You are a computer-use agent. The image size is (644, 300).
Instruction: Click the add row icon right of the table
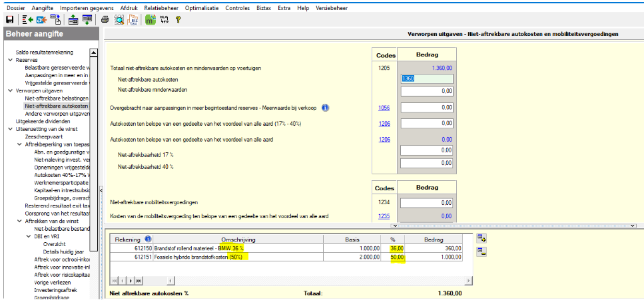[x=481, y=237]
